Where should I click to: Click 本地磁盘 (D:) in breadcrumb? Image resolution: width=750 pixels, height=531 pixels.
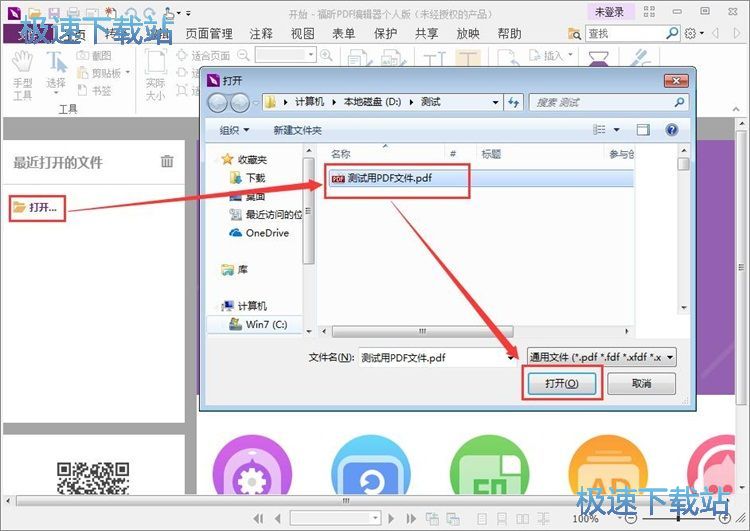373,102
